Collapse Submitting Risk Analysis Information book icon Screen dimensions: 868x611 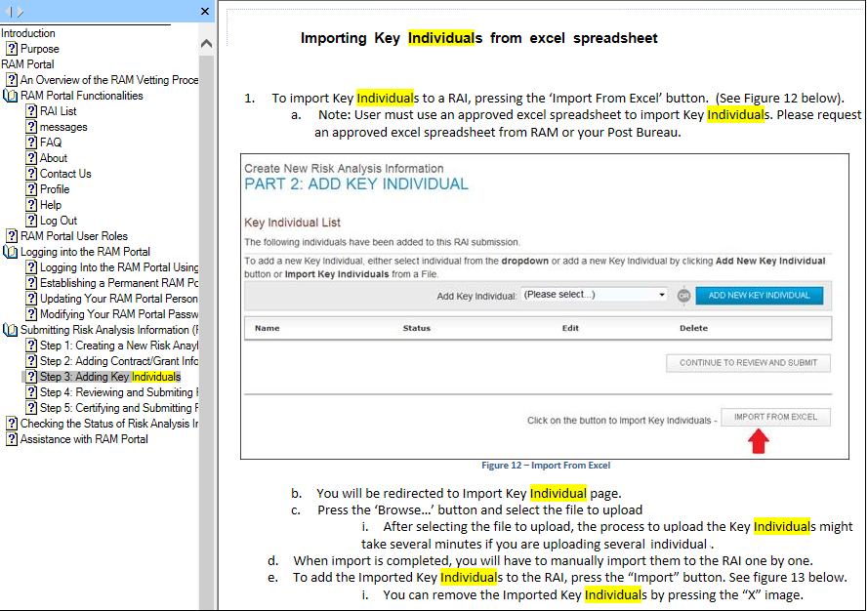point(11,330)
